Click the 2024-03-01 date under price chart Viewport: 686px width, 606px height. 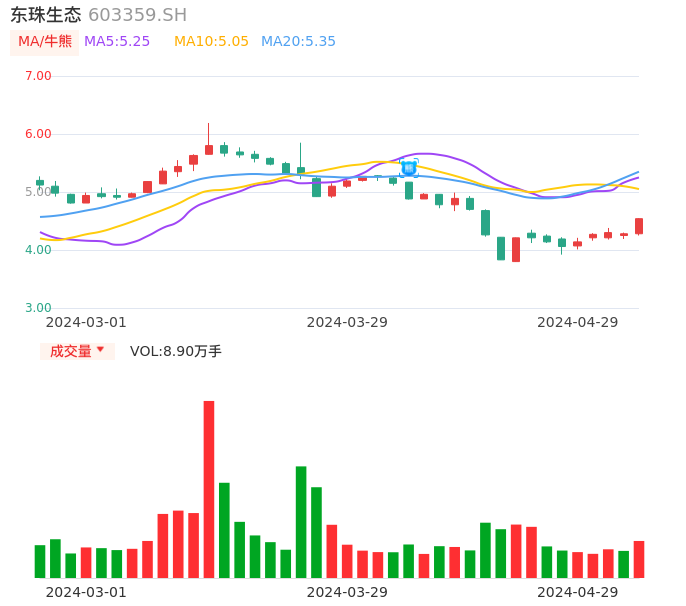pyautogui.click(x=86, y=322)
